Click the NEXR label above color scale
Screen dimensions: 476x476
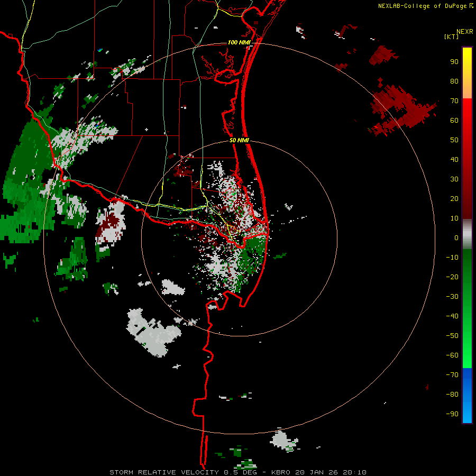point(464,32)
